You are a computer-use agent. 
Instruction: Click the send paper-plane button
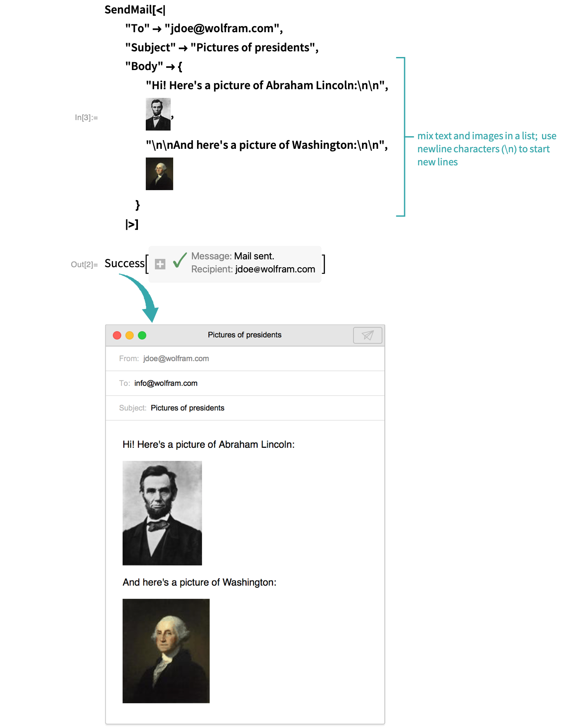(x=368, y=335)
